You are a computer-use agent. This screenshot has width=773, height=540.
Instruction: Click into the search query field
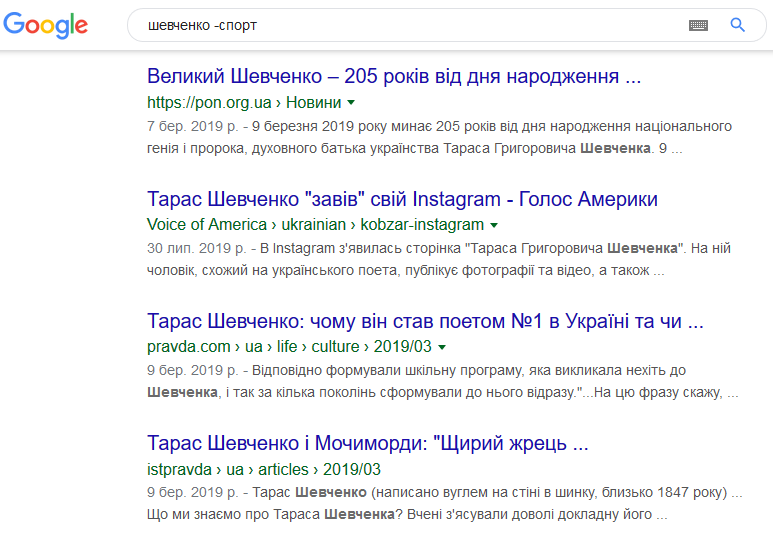[409, 25]
